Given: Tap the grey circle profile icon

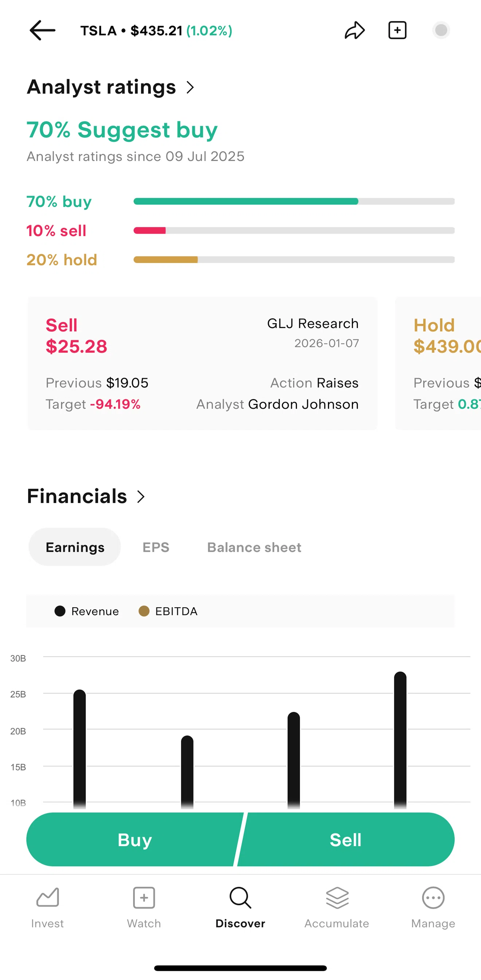Looking at the screenshot, I should (x=441, y=30).
